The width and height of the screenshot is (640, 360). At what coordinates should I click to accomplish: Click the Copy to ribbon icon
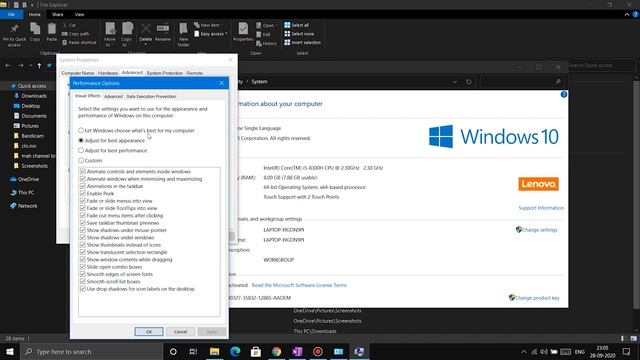click(127, 34)
